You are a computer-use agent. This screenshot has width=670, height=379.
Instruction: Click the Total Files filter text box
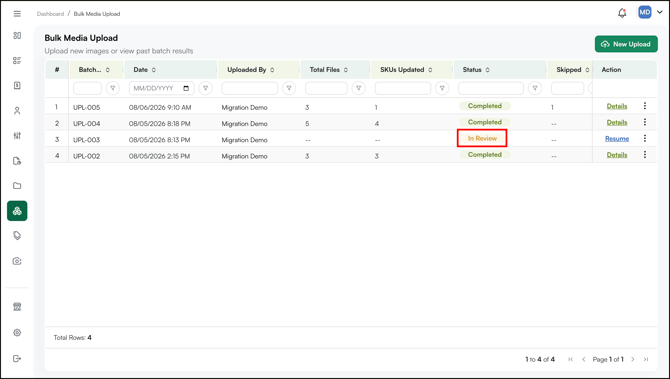coord(326,88)
